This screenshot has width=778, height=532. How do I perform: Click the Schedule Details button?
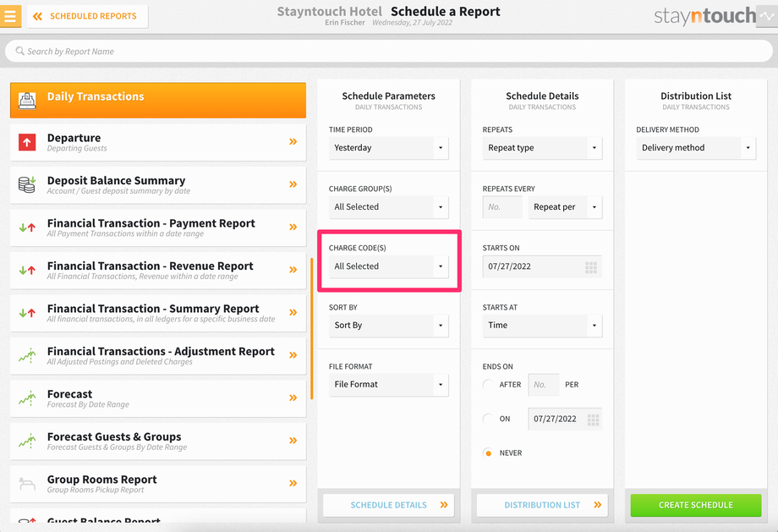[x=388, y=505]
